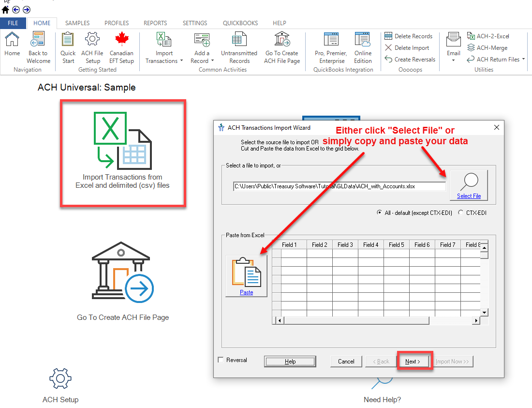This screenshot has width=532, height=408.
Task: Launch ACH-2-Excel utility
Action: [488, 36]
